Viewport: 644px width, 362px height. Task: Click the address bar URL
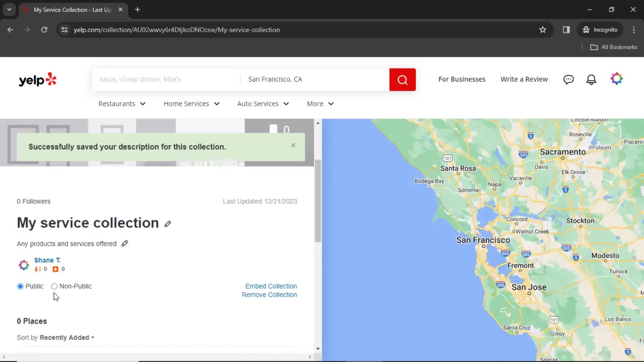[177, 30]
